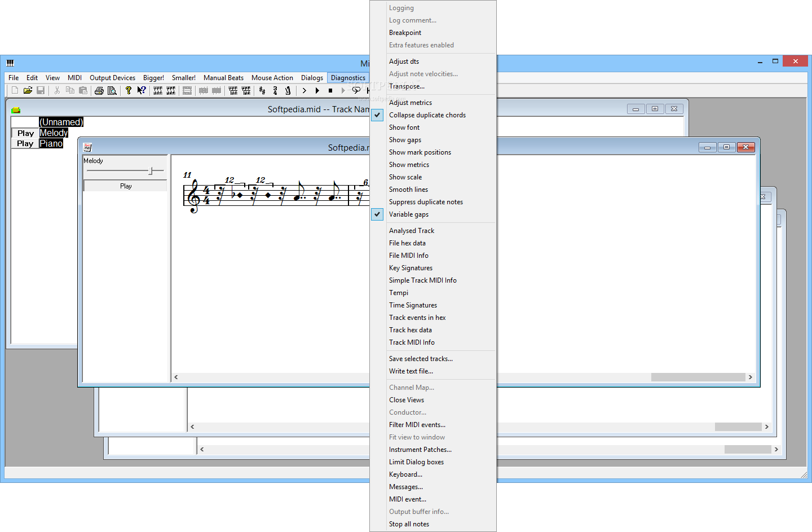The width and height of the screenshot is (812, 532).
Task: Select Transpose... menu entry
Action: tap(433, 86)
